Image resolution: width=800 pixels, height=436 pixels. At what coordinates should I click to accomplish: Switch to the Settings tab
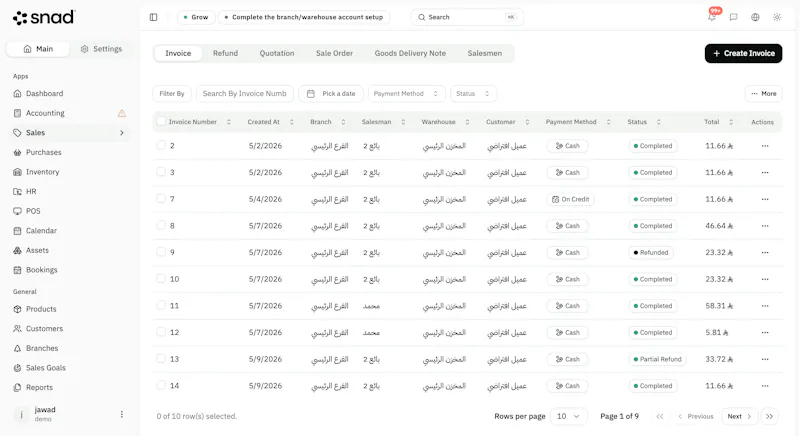click(x=102, y=49)
